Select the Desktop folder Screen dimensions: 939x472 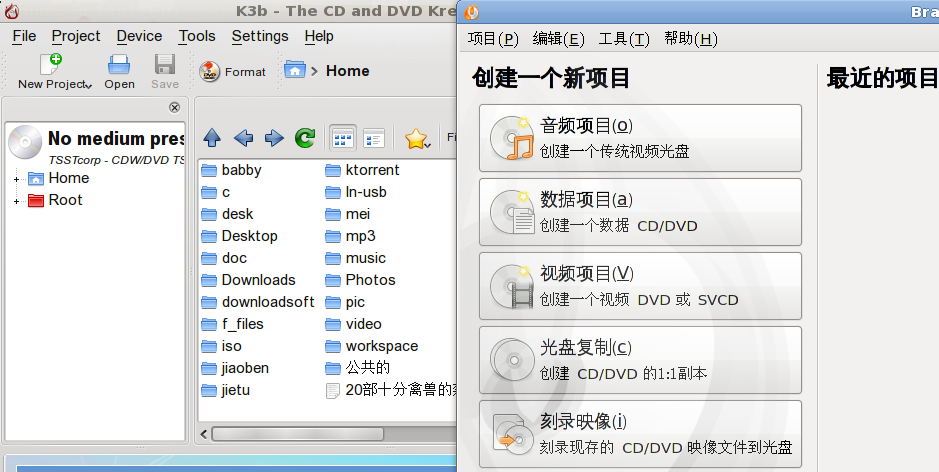point(239,236)
